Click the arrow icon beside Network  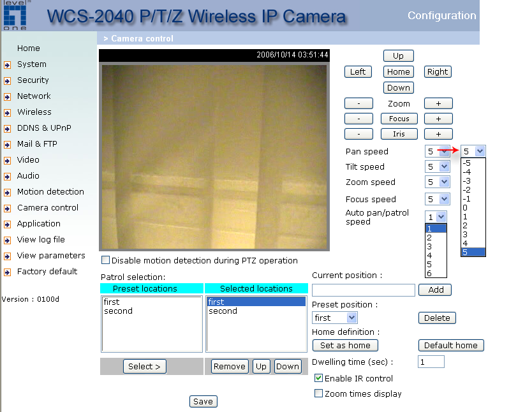(8, 97)
